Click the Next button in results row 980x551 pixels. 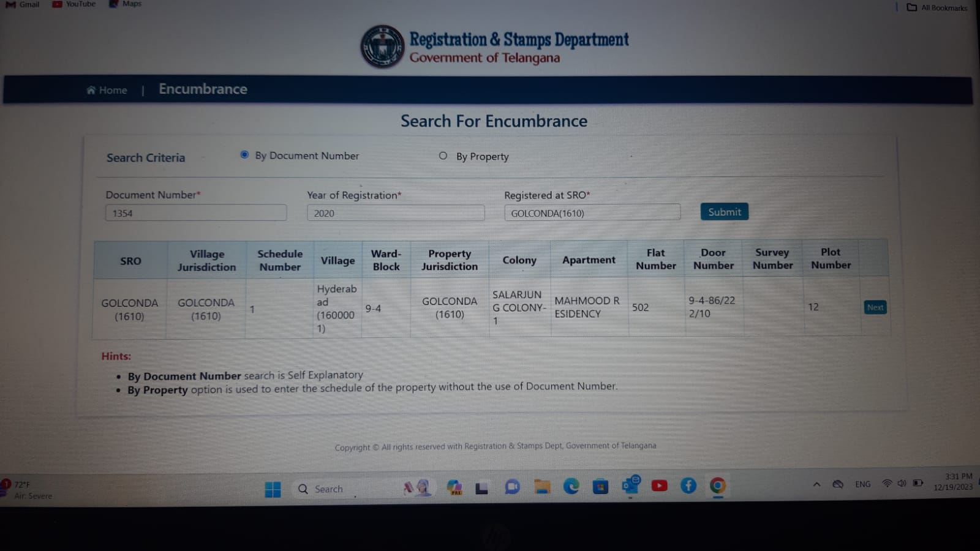pos(875,307)
